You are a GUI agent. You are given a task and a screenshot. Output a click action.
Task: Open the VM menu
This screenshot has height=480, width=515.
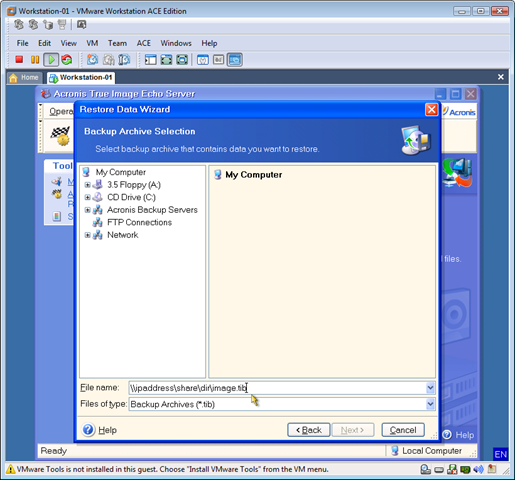92,43
